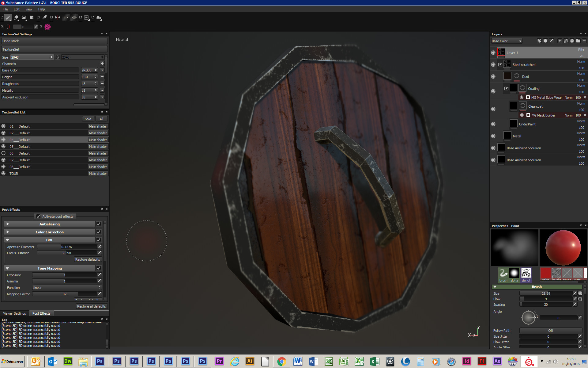This screenshot has width=588, height=368.
Task: Select the Paint brush tool
Action: 8,18
